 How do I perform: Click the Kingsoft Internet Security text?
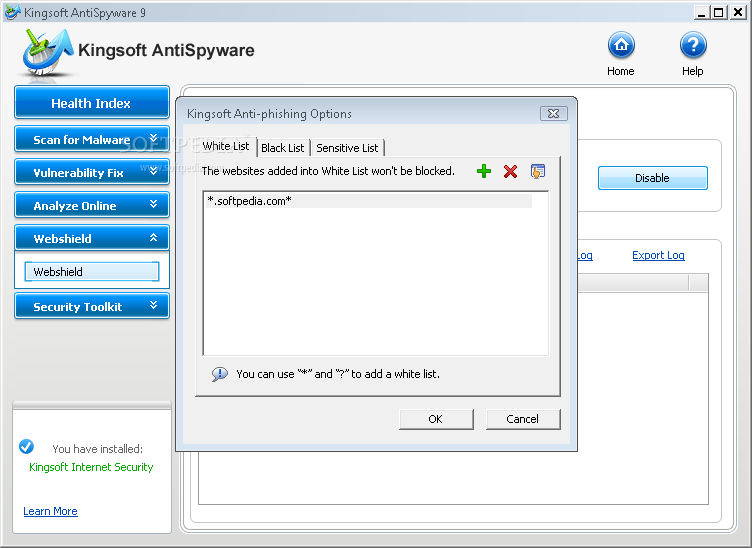91,467
